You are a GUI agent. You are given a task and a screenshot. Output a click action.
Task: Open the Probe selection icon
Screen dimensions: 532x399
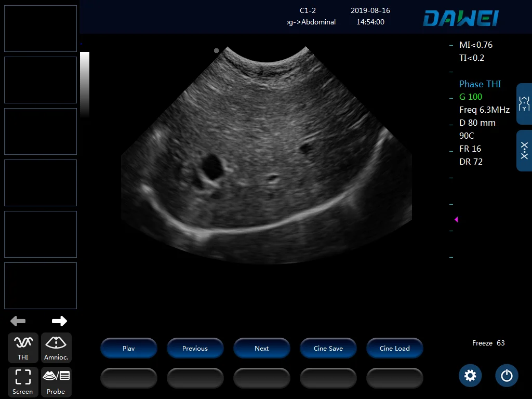coord(56,382)
